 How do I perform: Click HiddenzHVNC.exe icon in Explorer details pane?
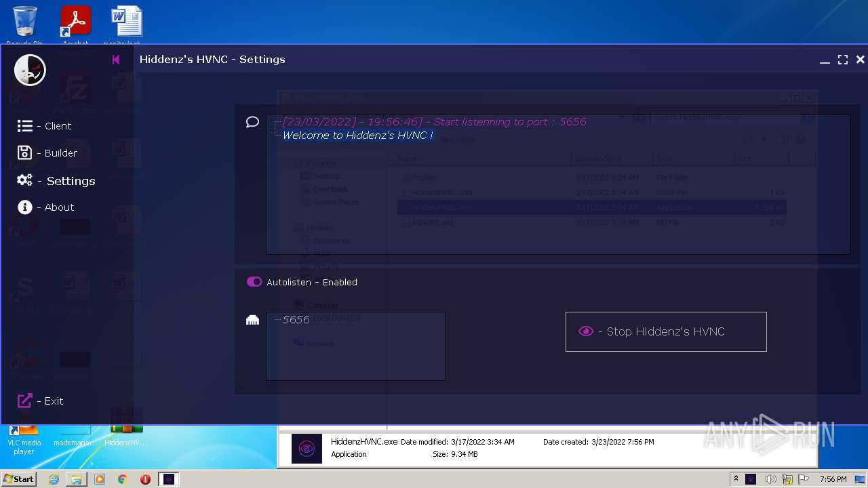coord(307,449)
